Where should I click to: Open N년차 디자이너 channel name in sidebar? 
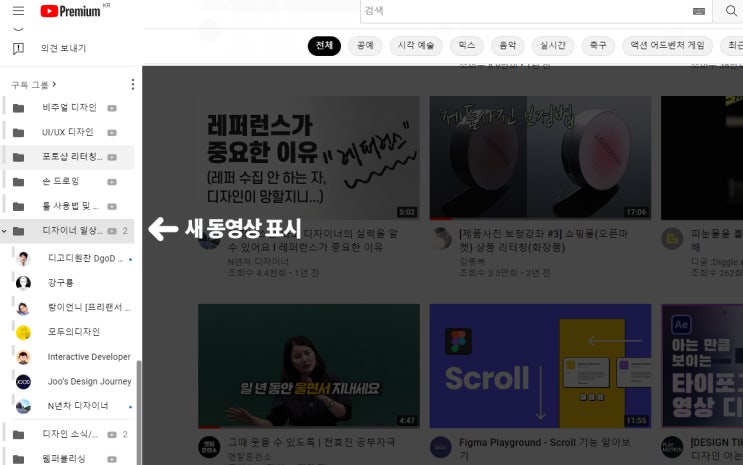(x=78, y=406)
